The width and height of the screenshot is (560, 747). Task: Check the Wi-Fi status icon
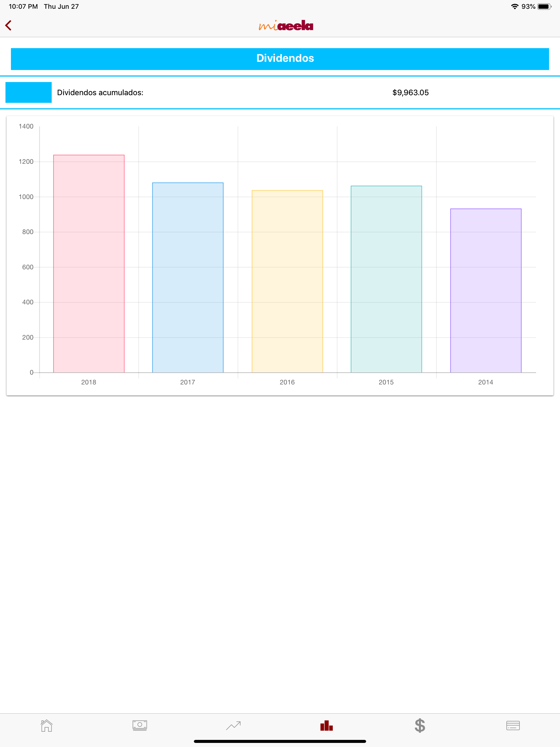(x=514, y=6)
